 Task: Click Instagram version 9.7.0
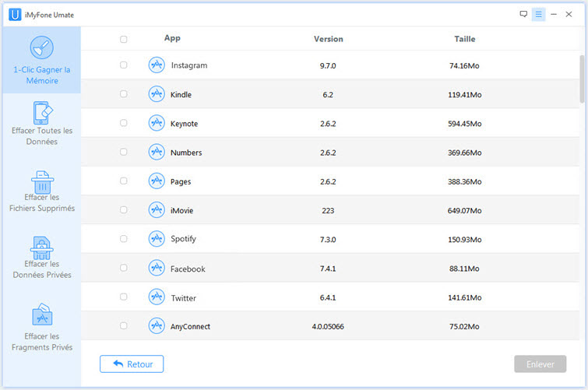click(x=328, y=66)
